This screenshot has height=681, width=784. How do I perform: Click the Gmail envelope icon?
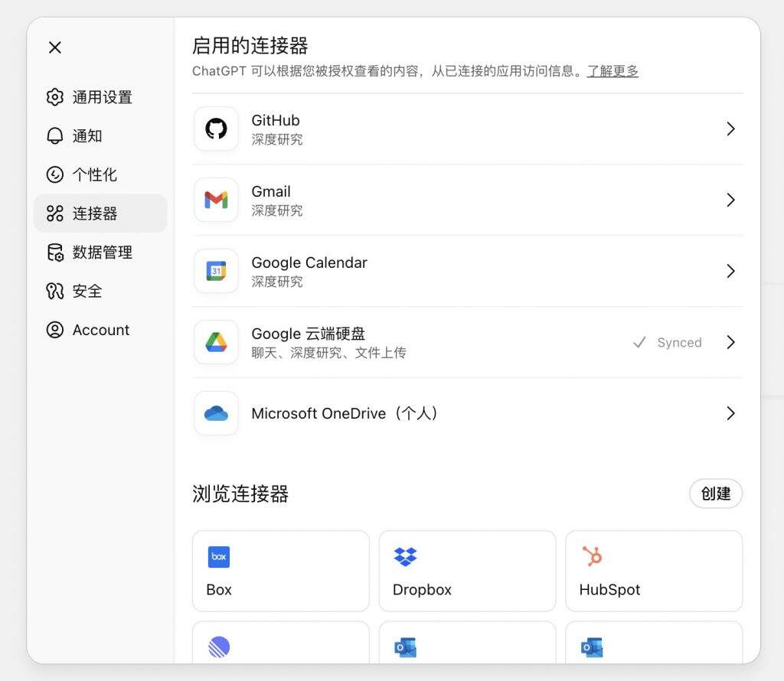[216, 200]
